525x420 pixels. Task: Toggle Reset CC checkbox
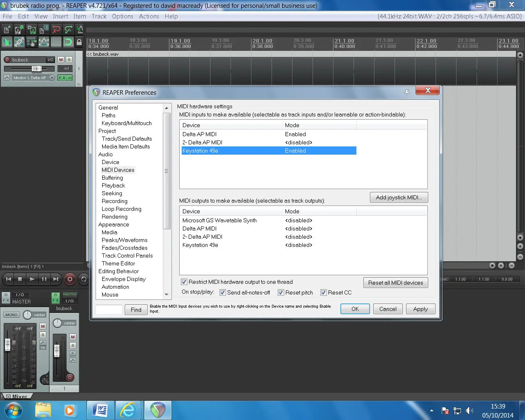[324, 292]
